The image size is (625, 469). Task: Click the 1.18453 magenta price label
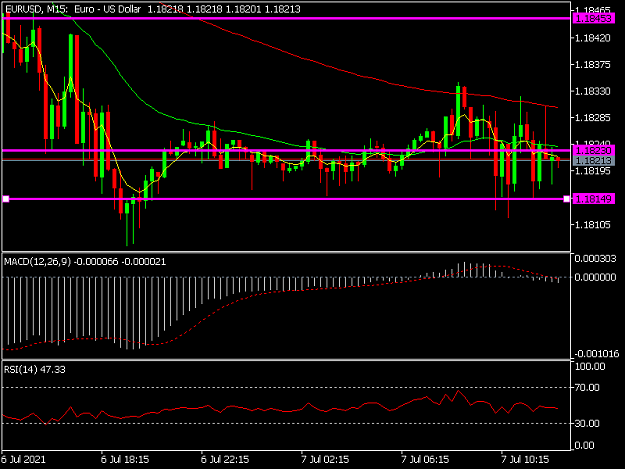pyautogui.click(x=594, y=18)
